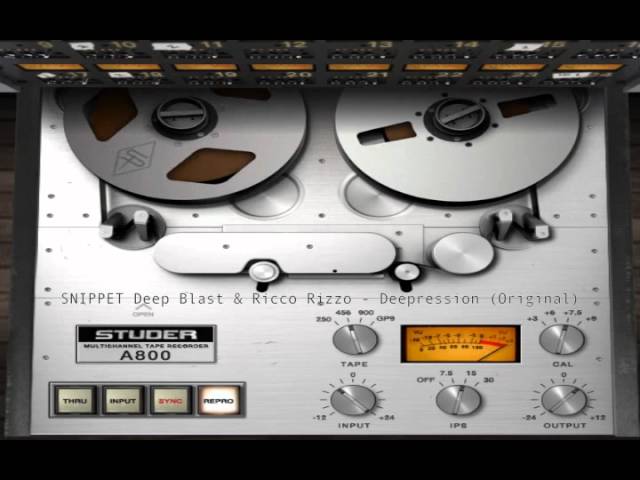The width and height of the screenshot is (640, 480).
Task: Click the +12 mark on the OUTPUT knob
Action: pyautogui.click(x=598, y=418)
